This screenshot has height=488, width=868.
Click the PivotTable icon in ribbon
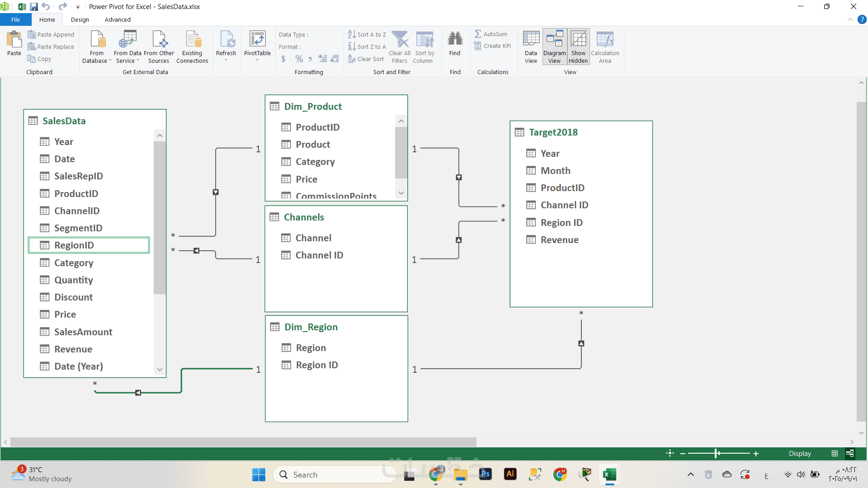[x=257, y=40]
